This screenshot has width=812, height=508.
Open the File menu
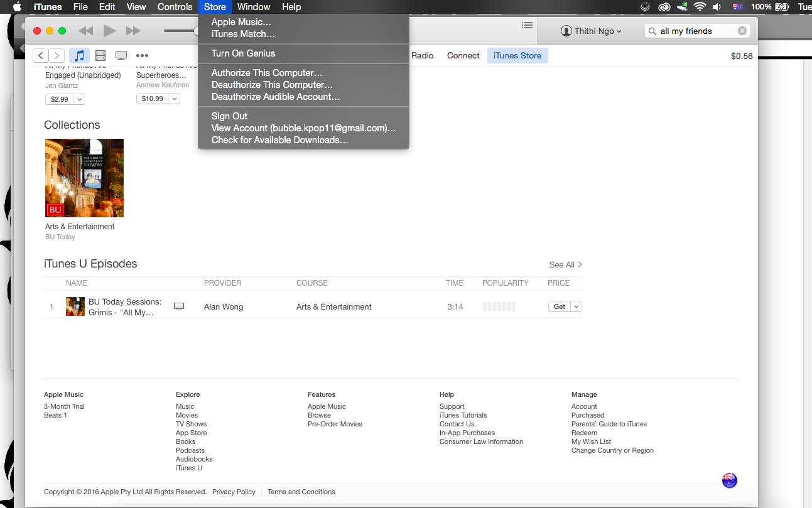pyautogui.click(x=80, y=7)
